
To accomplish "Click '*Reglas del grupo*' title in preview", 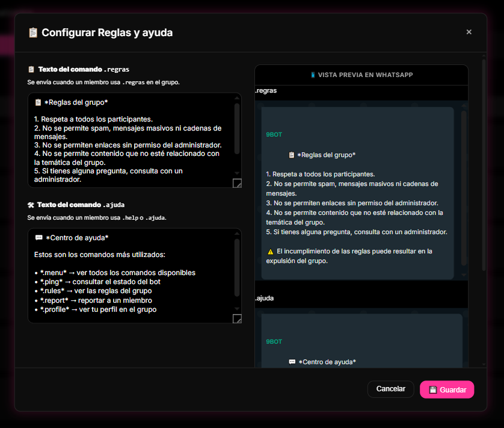I will [x=326, y=155].
